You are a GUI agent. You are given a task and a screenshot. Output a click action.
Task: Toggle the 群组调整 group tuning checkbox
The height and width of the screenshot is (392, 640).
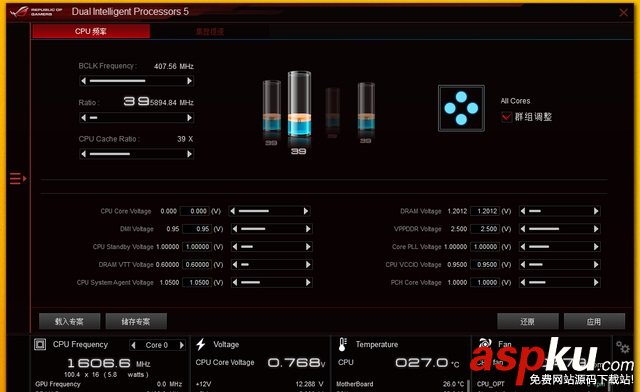click(506, 117)
